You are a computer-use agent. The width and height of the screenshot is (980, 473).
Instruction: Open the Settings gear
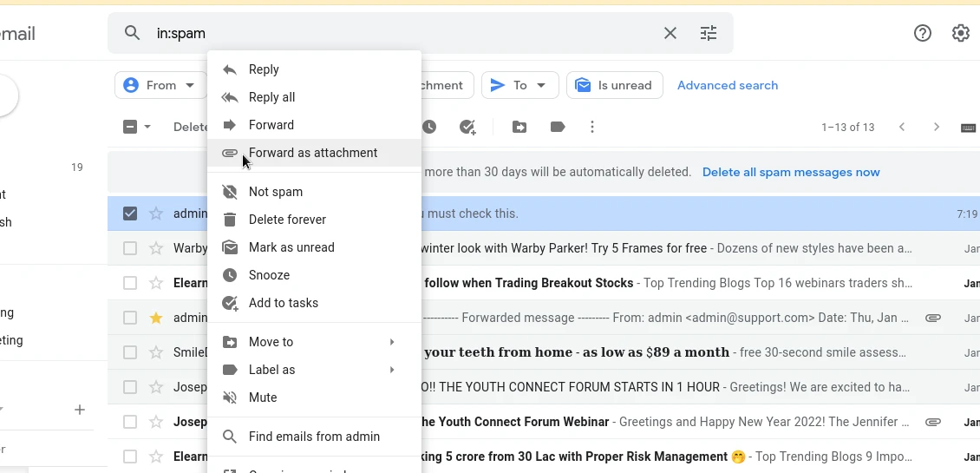coord(961,33)
